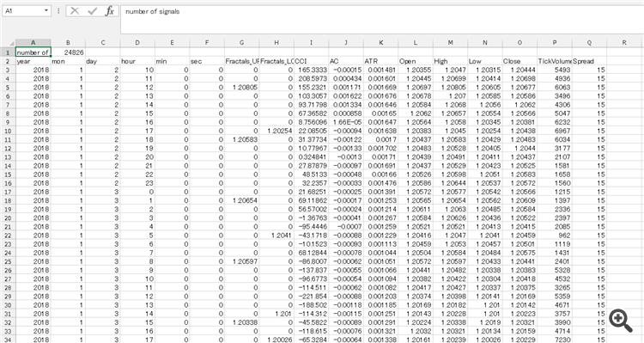Click ATR value 0.001481
The image size is (644, 343).
tap(380, 70)
